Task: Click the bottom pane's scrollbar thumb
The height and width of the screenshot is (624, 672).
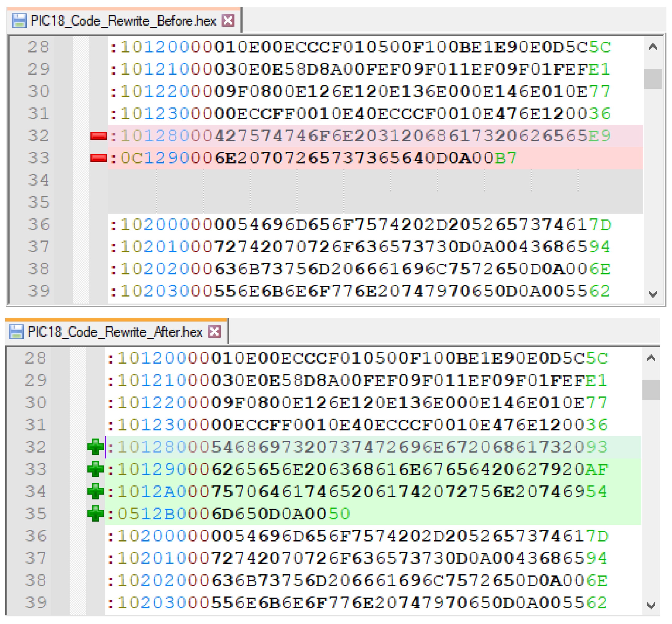Action: pos(651,390)
